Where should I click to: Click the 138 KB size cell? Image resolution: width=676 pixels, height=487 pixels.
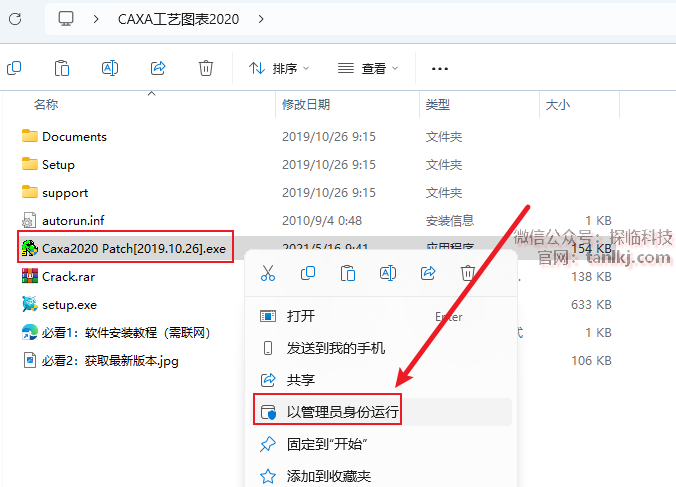592,277
